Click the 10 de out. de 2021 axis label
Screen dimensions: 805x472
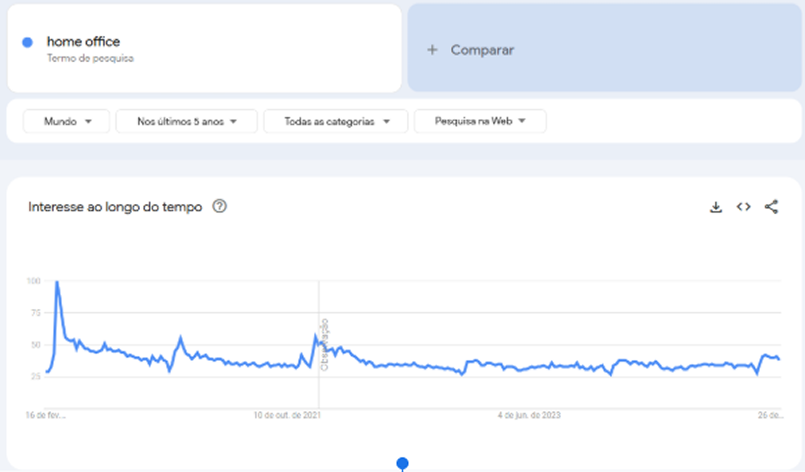[x=288, y=414]
